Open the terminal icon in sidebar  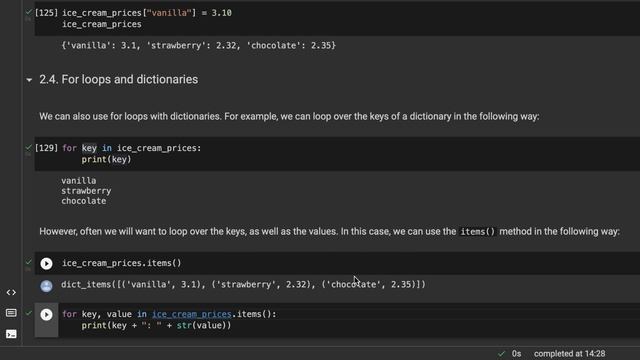11,334
